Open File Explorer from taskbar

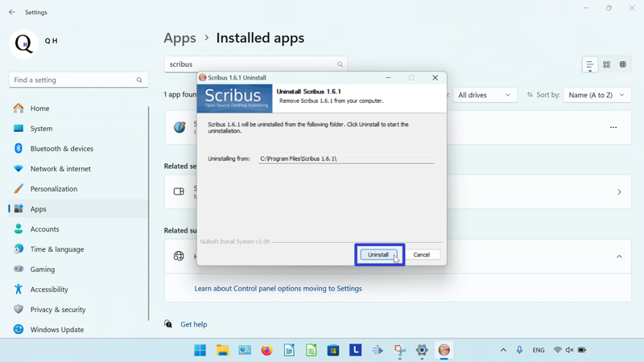coord(223,350)
